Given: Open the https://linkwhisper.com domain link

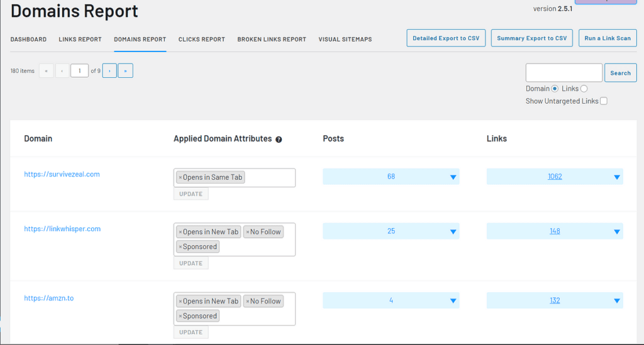Looking at the screenshot, I should [x=62, y=229].
